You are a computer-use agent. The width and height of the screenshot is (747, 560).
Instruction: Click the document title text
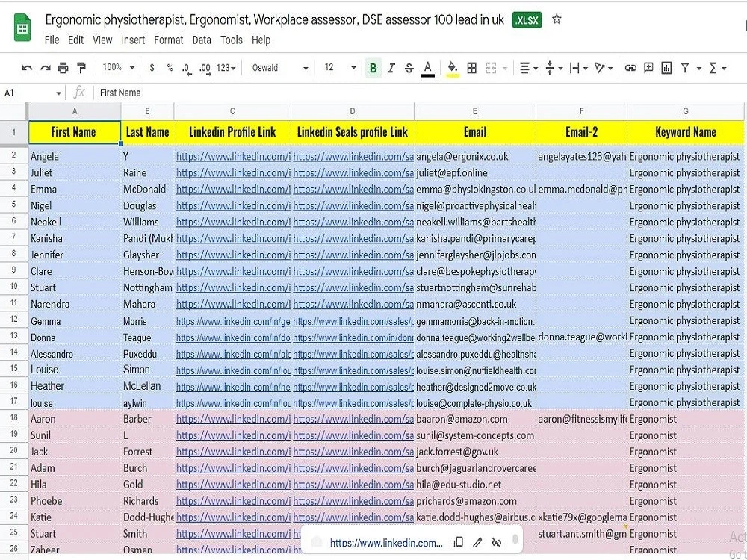coord(274,19)
